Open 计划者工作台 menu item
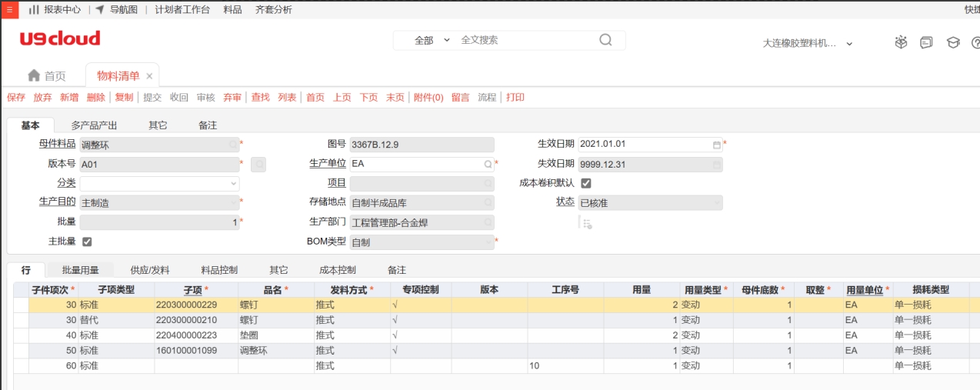This screenshot has height=390, width=980. pyautogui.click(x=182, y=9)
